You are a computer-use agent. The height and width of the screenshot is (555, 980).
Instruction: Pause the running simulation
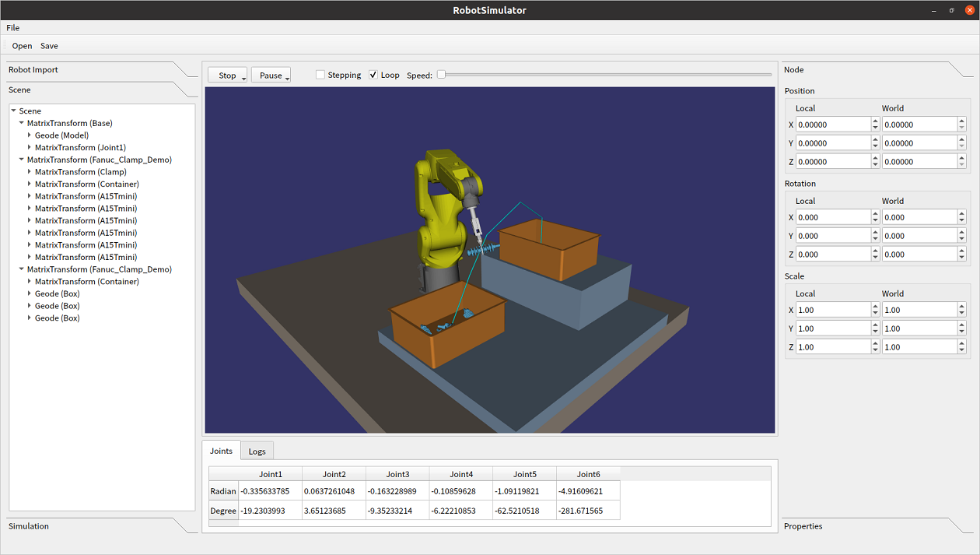click(270, 76)
